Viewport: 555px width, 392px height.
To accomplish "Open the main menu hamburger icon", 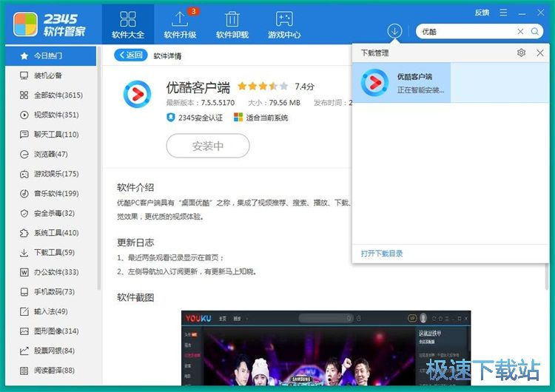I will tap(503, 13).
